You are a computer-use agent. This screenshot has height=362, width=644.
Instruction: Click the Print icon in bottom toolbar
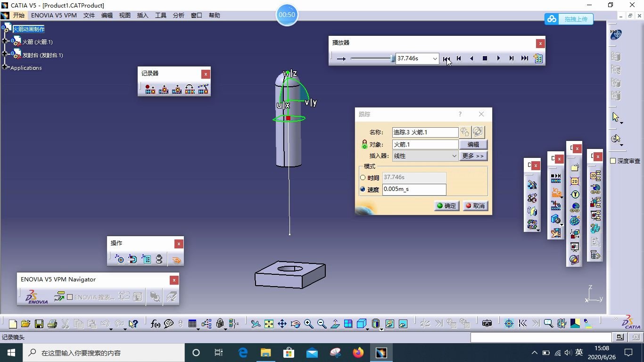pos(52,324)
